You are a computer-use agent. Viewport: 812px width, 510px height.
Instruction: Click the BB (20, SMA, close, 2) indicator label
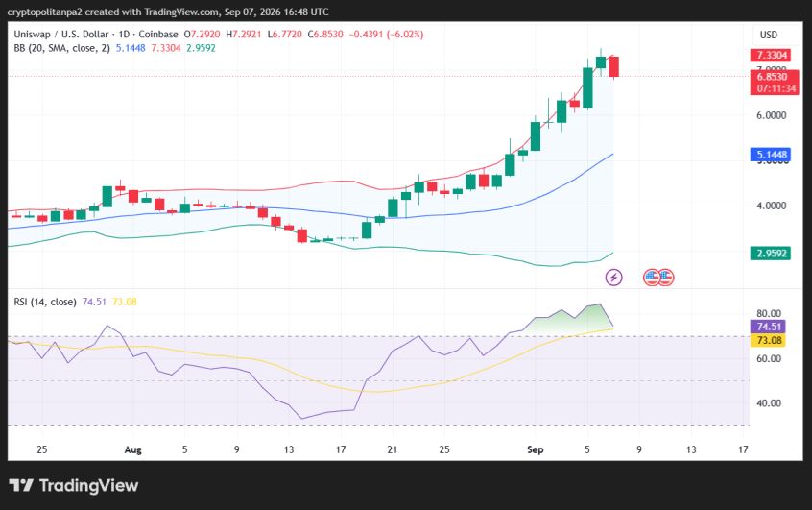tap(61, 48)
